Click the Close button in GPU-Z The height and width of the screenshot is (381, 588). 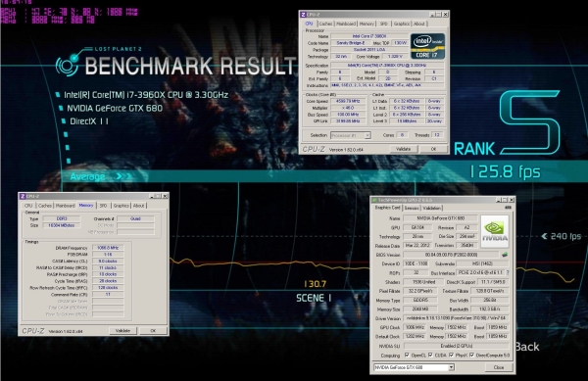click(499, 367)
